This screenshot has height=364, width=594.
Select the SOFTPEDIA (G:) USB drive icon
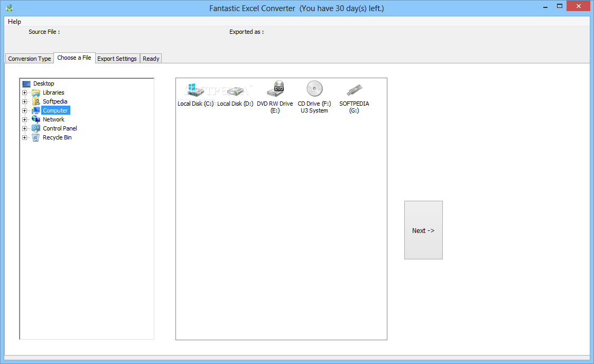click(x=354, y=90)
